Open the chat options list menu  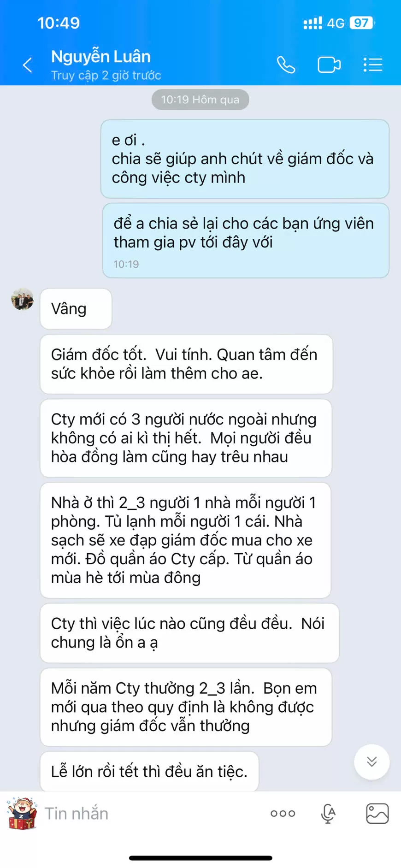[x=373, y=65]
